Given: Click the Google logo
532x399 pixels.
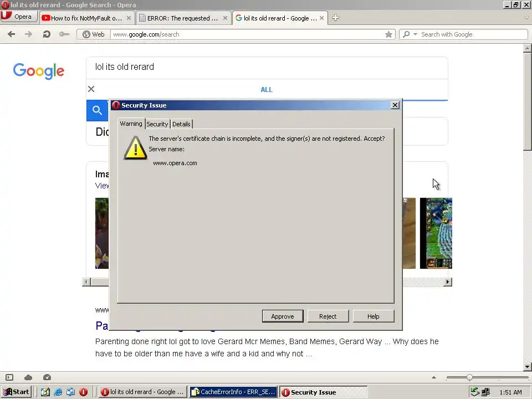Looking at the screenshot, I should click(38, 70).
